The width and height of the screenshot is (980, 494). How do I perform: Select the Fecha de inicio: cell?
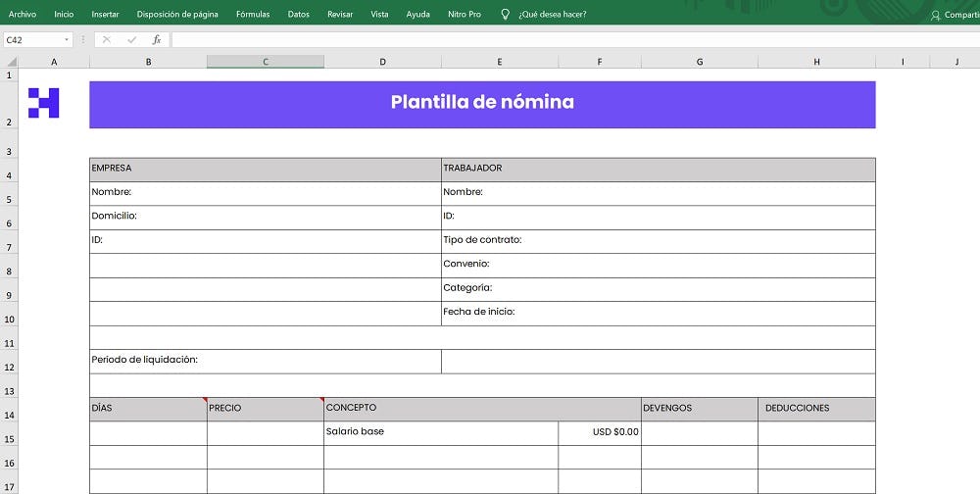(659, 314)
